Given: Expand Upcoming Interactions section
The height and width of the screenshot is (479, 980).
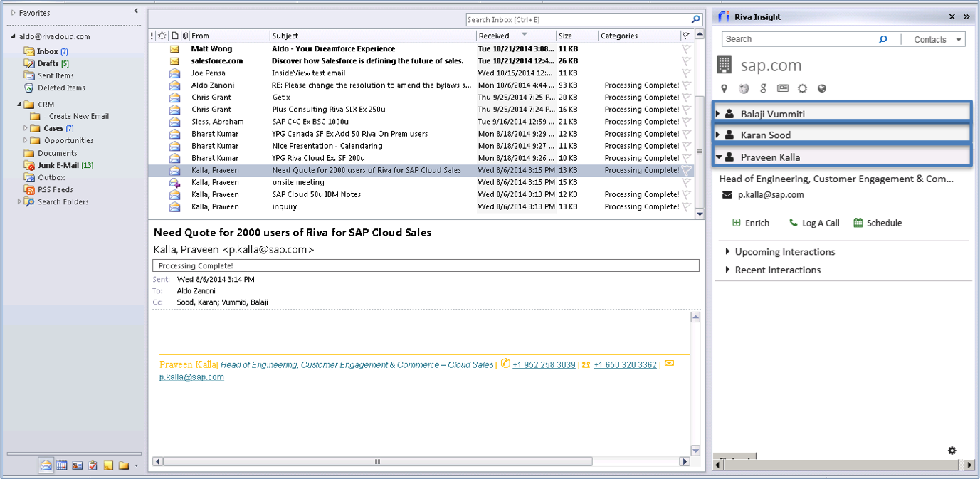Looking at the screenshot, I should coord(727,251).
